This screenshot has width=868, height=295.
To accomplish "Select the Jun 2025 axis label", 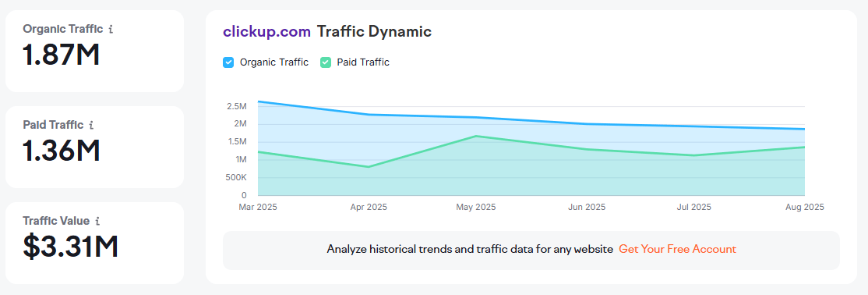I will pyautogui.click(x=587, y=208).
